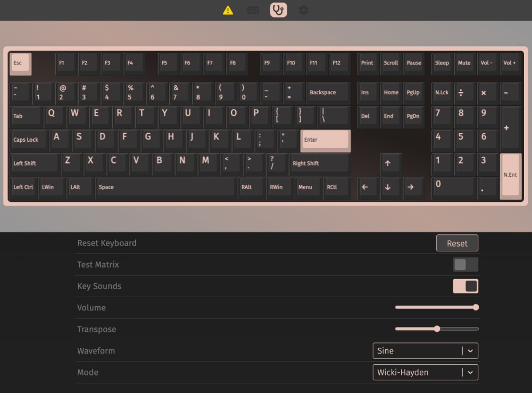Click the M letter key
Image resolution: width=532 pixels, height=393 pixels.
point(209,165)
